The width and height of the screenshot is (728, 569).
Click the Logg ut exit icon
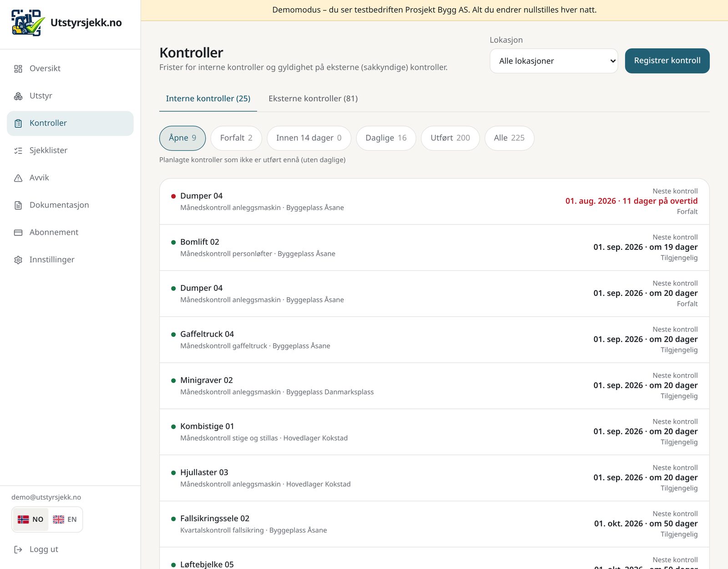[x=18, y=549]
